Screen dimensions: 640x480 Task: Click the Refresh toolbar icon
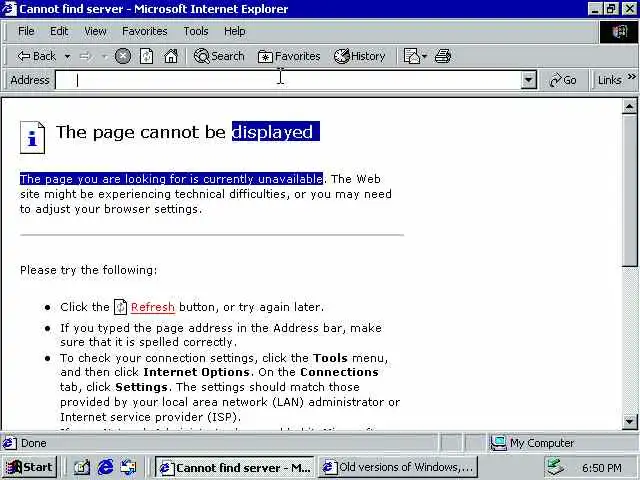(x=146, y=56)
